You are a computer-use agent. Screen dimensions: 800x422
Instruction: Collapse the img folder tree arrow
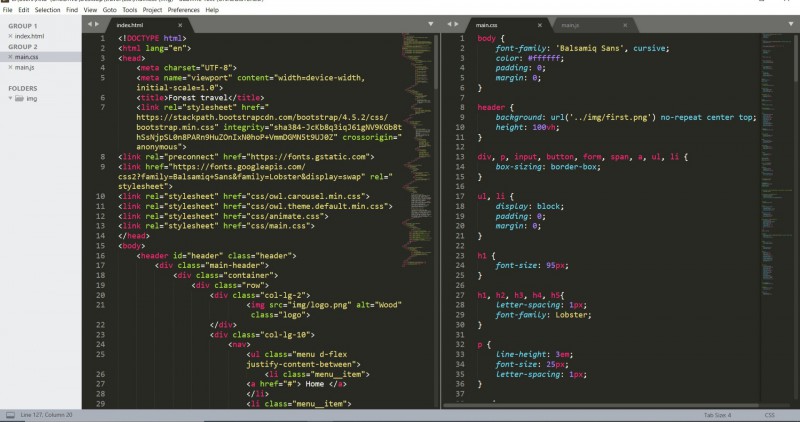[10, 98]
